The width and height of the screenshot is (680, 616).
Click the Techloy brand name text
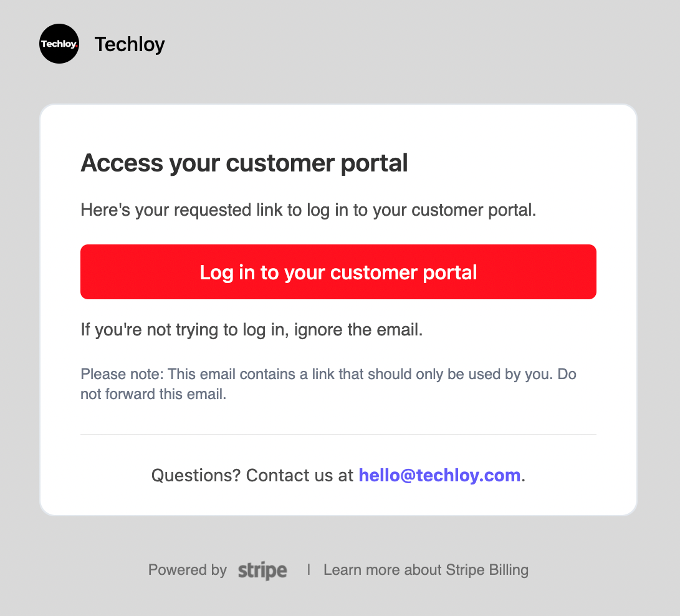tap(130, 44)
